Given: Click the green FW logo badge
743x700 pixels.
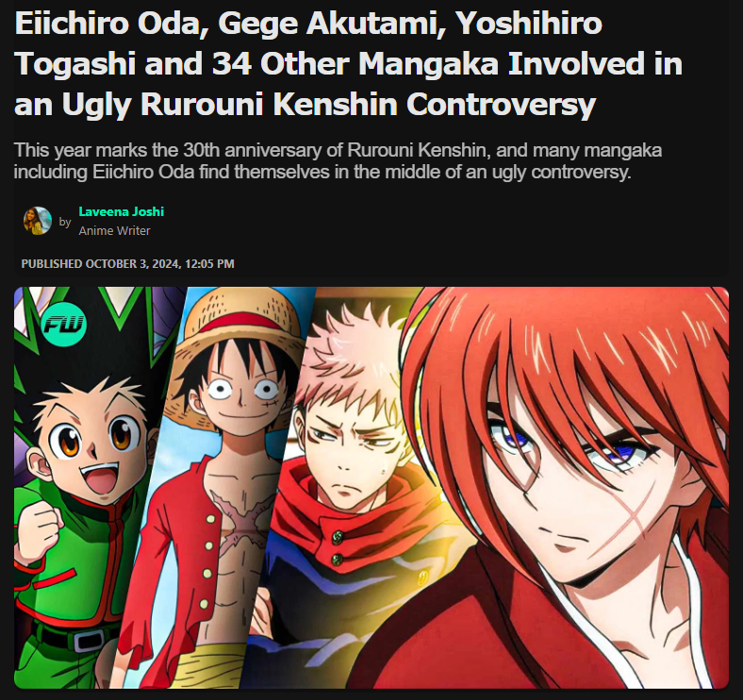Looking at the screenshot, I should click(x=64, y=325).
